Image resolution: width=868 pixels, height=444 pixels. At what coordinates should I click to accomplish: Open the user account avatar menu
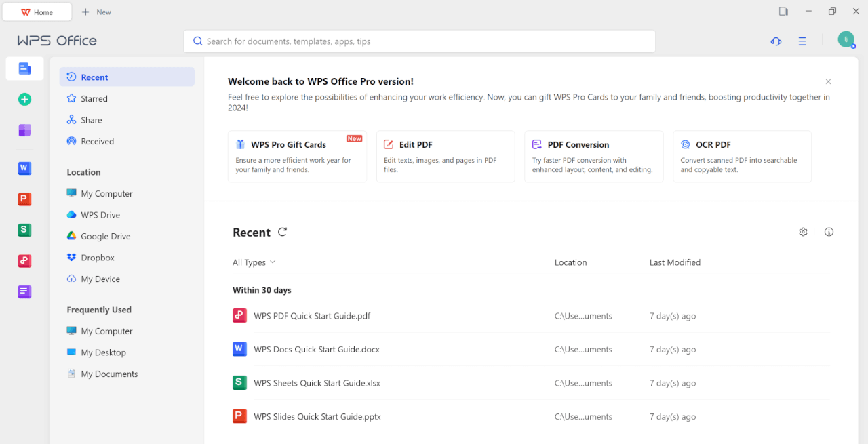[846, 40]
